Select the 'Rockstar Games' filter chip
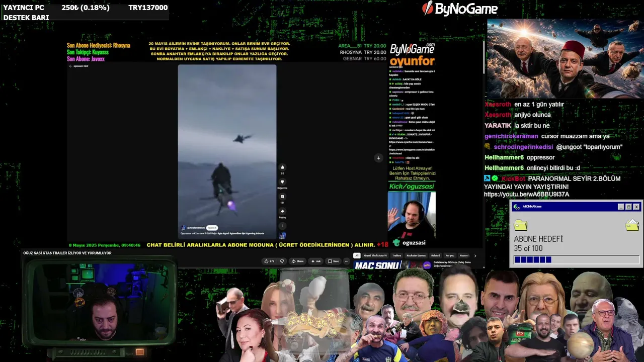This screenshot has width=644, height=362. click(x=416, y=255)
